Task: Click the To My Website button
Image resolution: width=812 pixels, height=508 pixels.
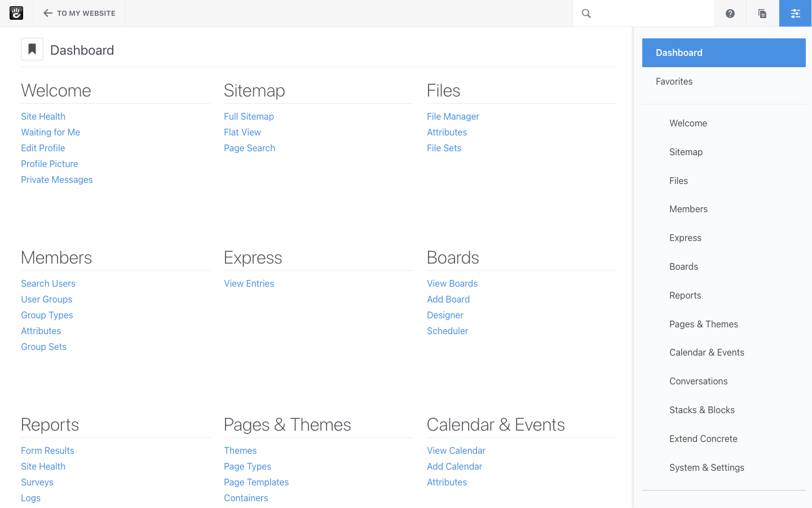Action: tap(80, 13)
